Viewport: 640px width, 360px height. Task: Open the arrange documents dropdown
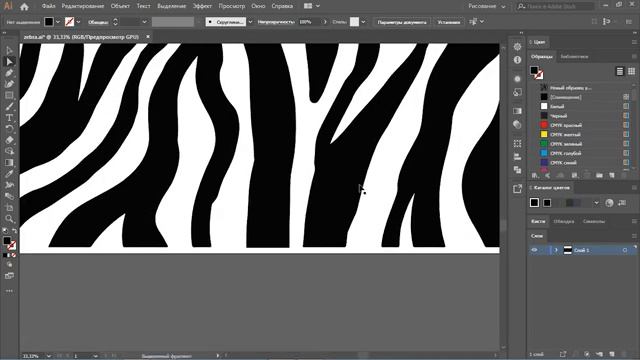tap(312, 6)
